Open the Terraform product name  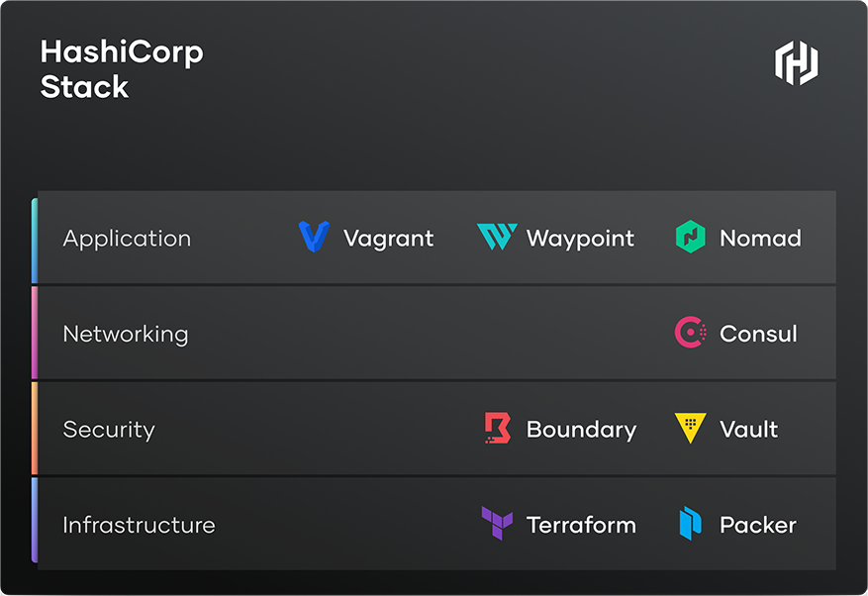[x=581, y=525]
